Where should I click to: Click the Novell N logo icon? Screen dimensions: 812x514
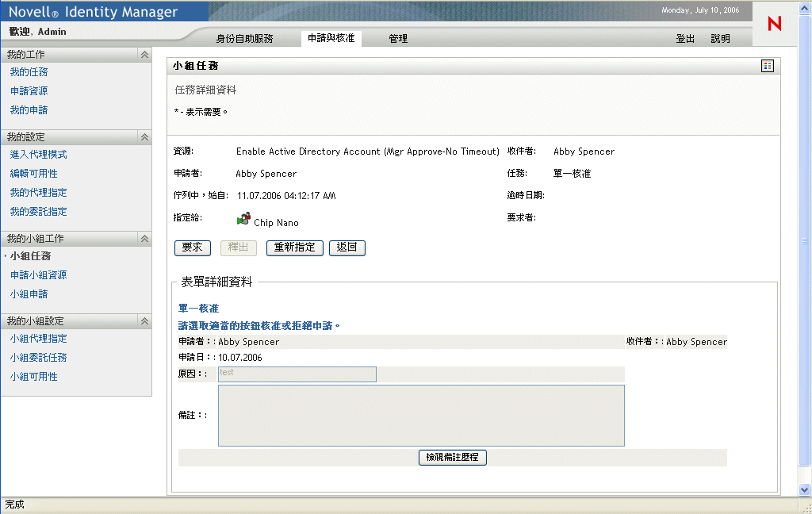click(x=774, y=23)
